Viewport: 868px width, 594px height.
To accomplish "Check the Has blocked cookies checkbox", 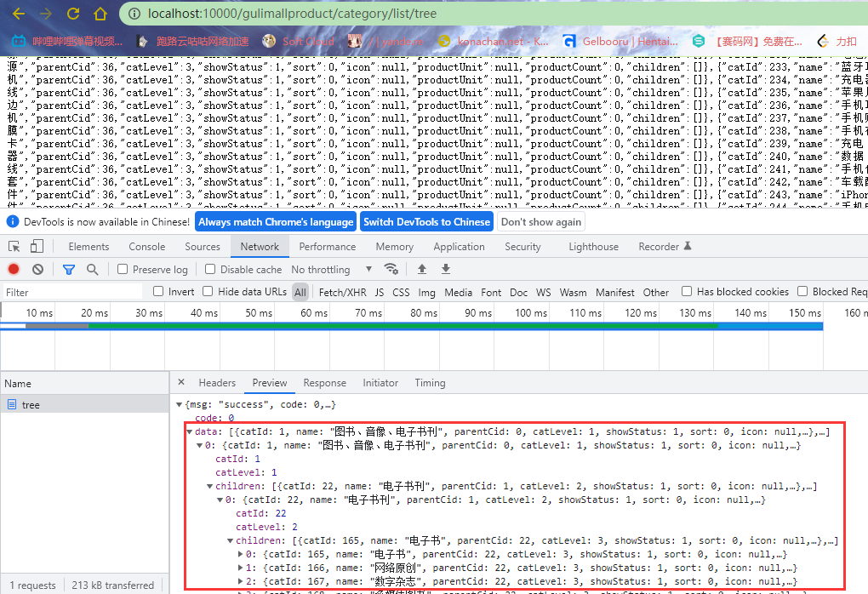I will click(x=687, y=291).
